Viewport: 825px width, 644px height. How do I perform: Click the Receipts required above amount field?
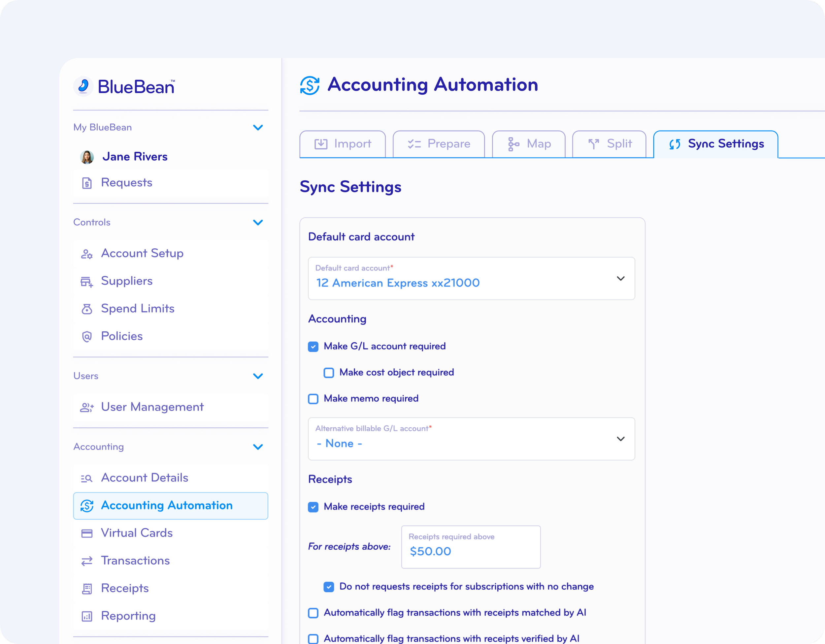click(471, 551)
